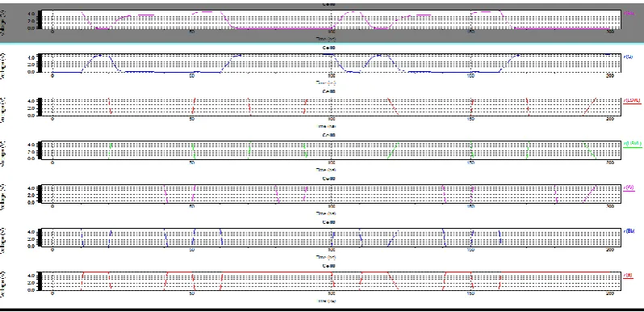Select the bottom plot with red square waveform
The height and width of the screenshot is (312, 644).
tap(332, 280)
